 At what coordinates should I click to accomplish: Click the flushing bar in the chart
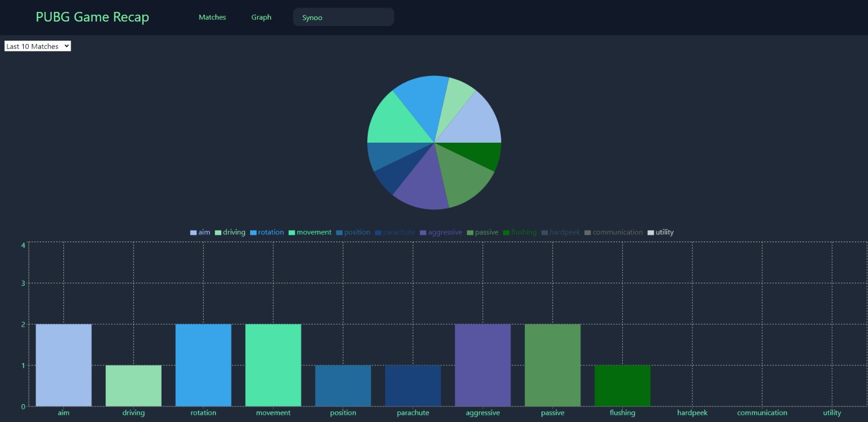(x=622, y=386)
